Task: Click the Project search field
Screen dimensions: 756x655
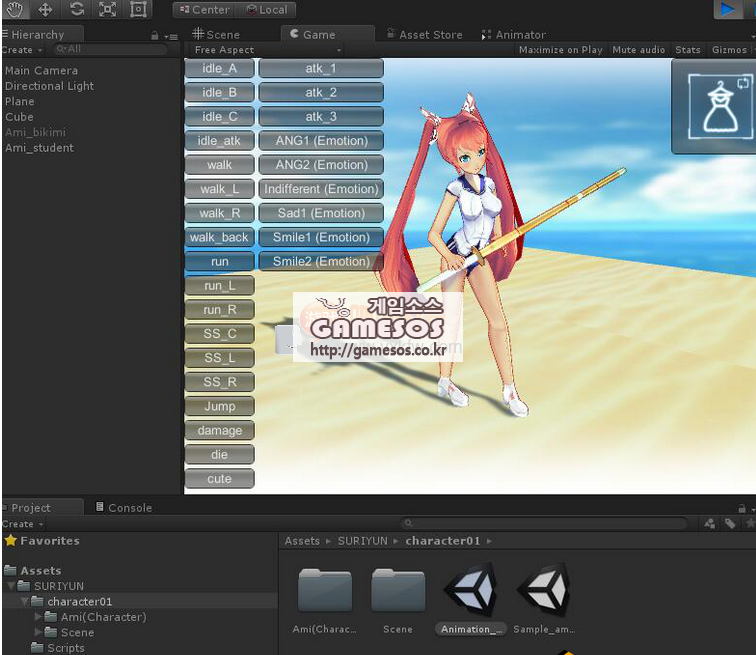Action: (x=543, y=523)
